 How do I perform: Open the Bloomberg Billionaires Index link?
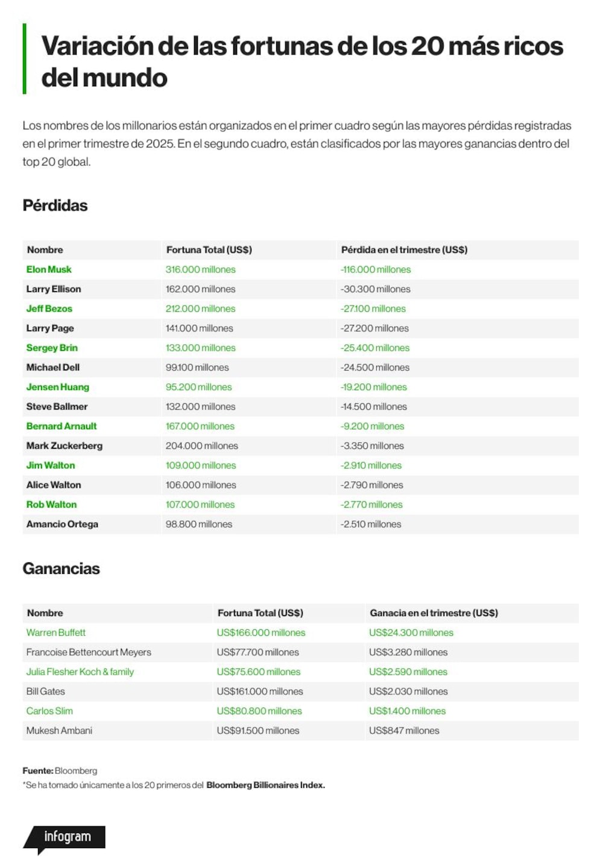click(x=265, y=785)
